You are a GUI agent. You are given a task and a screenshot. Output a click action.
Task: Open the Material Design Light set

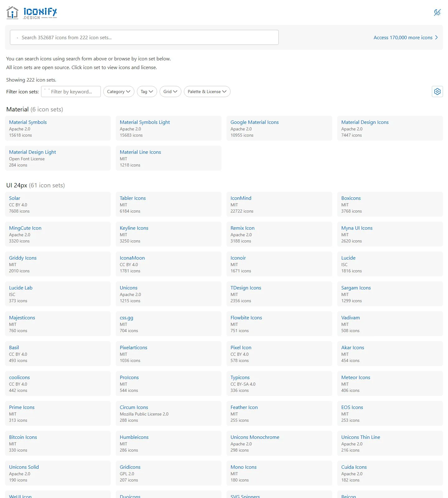point(58,158)
